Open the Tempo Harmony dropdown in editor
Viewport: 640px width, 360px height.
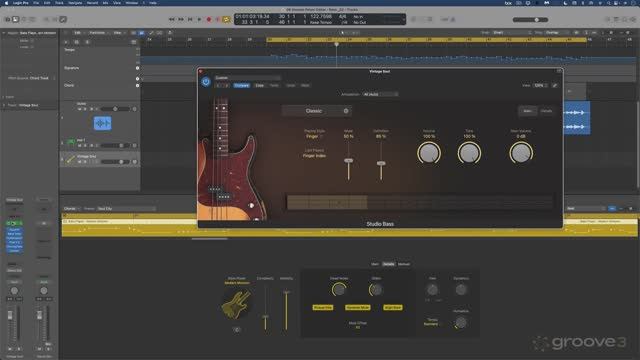coord(433,324)
